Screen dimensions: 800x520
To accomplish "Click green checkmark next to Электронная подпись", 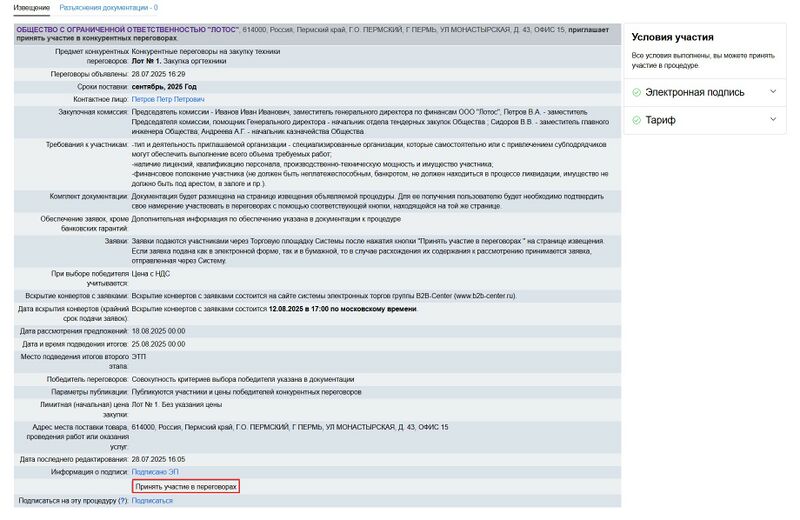I will 636,92.
